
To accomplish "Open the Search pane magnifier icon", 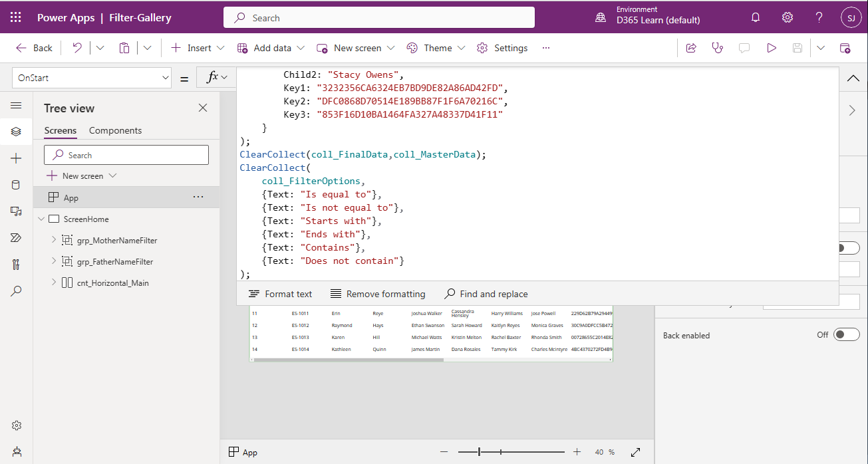I will coord(17,291).
